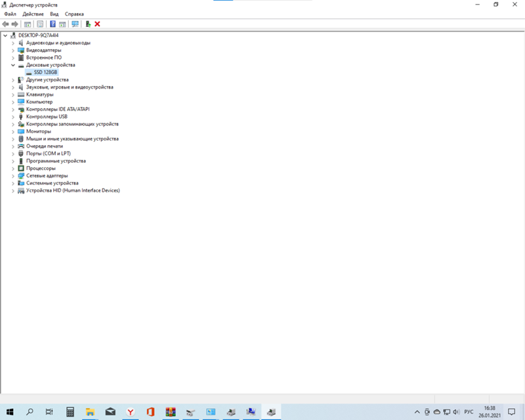525x420 pixels.
Task: Click the Системные устройства folder icon
Action: point(21,183)
